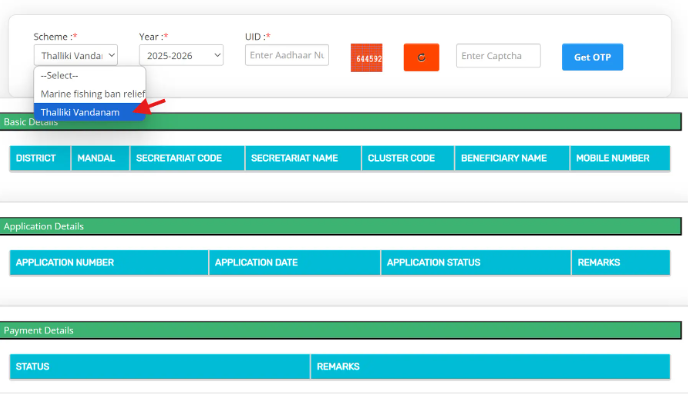Pick Marine fishing ban relief option
Image resolution: width=688 pixels, height=394 pixels.
(x=90, y=94)
